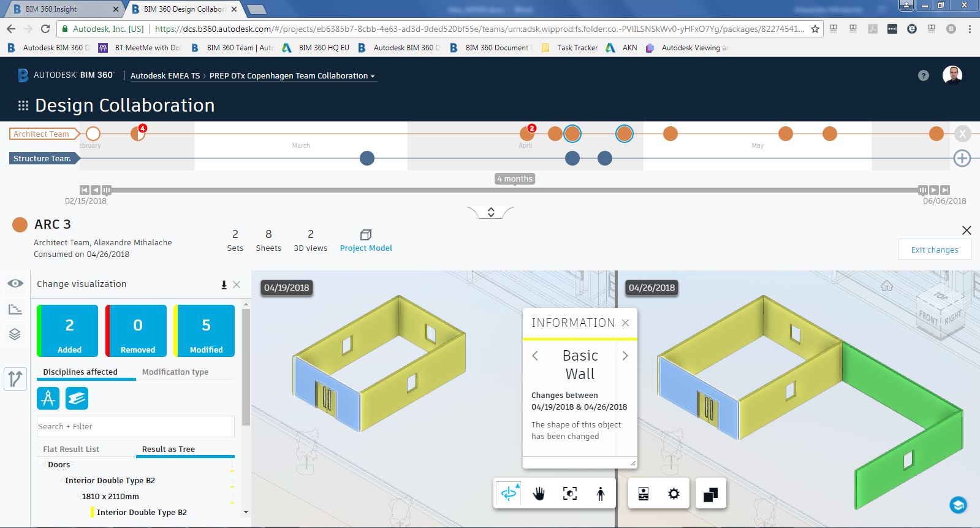Jump timeline to start with skip-back button
980x528 pixels.
(85, 190)
